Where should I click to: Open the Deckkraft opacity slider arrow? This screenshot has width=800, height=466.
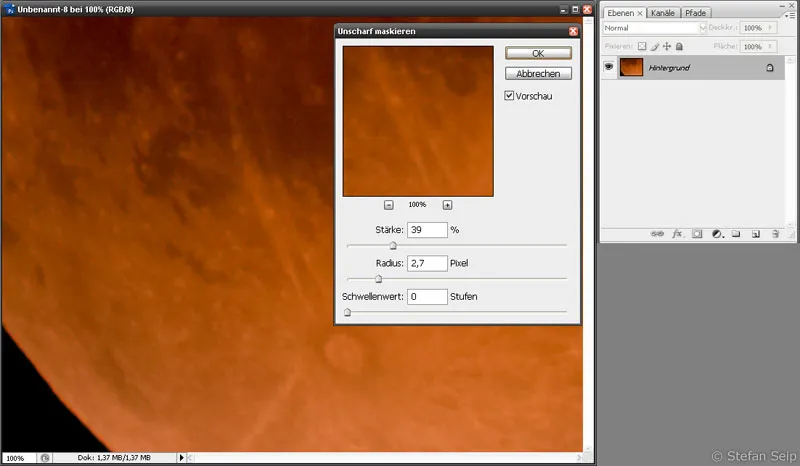[770, 28]
